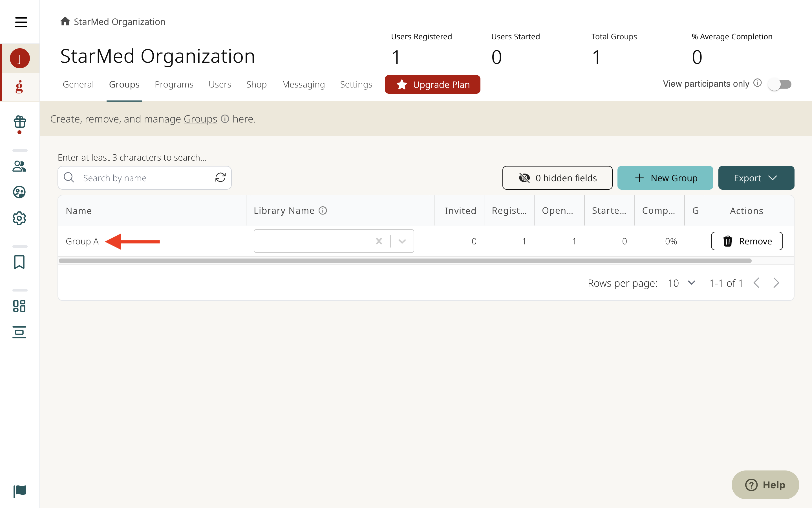This screenshot has height=508, width=812.
Task: Click StarMed Organization breadcrumb link
Action: (x=120, y=21)
